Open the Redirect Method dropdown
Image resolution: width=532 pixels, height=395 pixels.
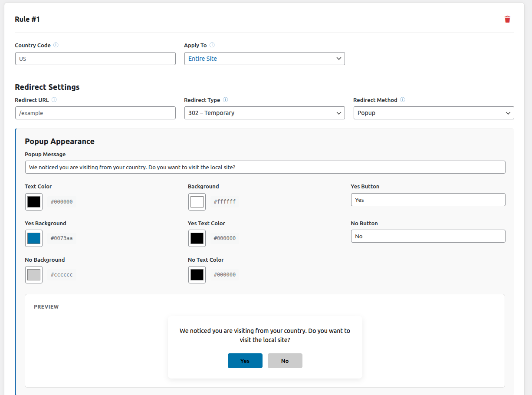point(433,113)
